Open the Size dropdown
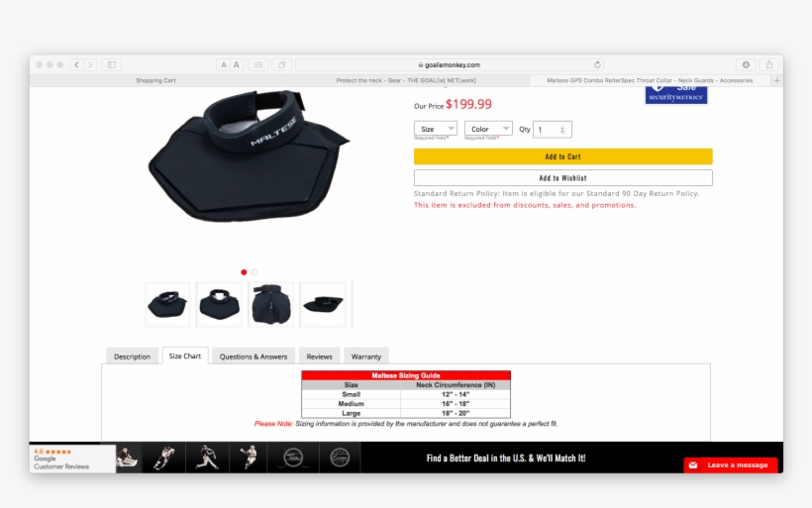Viewport: 812px width, 508px height. tap(436, 129)
